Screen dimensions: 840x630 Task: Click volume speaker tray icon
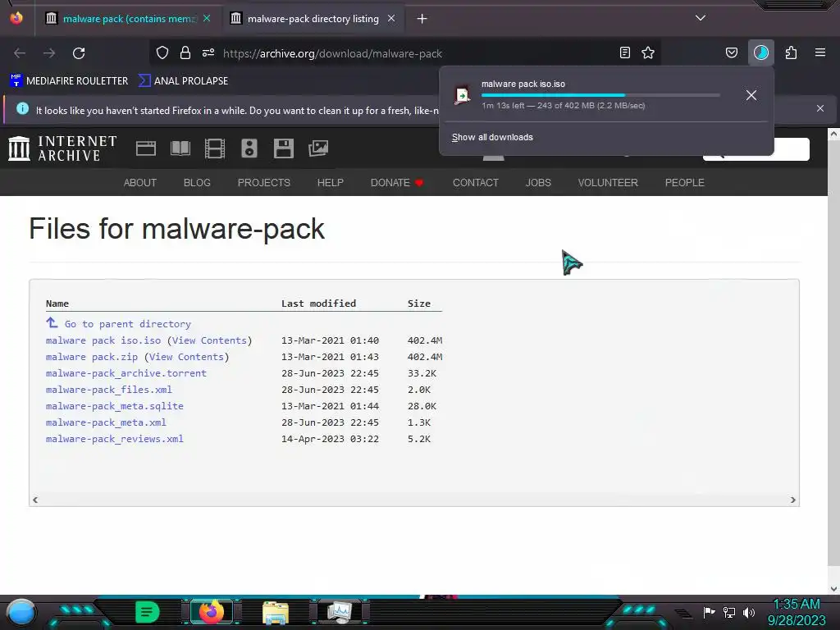click(749, 612)
